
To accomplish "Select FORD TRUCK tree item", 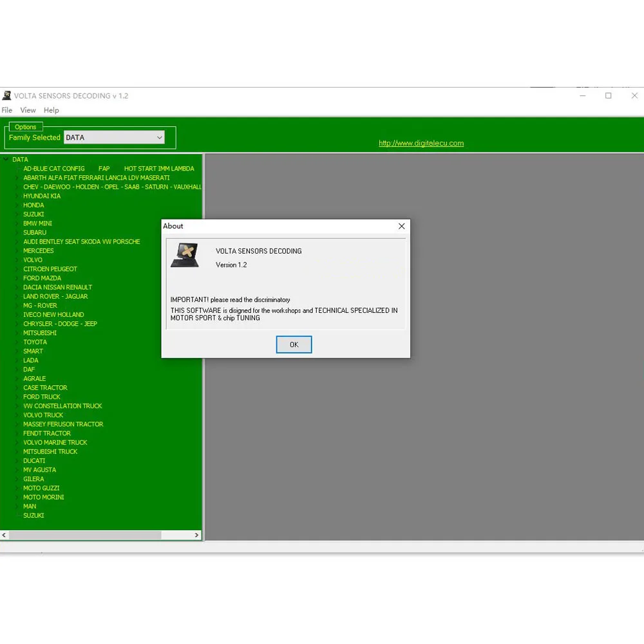I will pyautogui.click(x=41, y=397).
